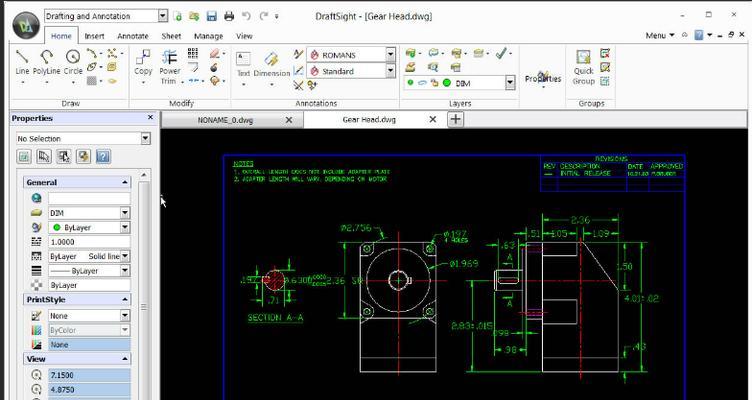752x400 pixels.
Task: Click the 7.1500 view value field
Action: point(89,375)
